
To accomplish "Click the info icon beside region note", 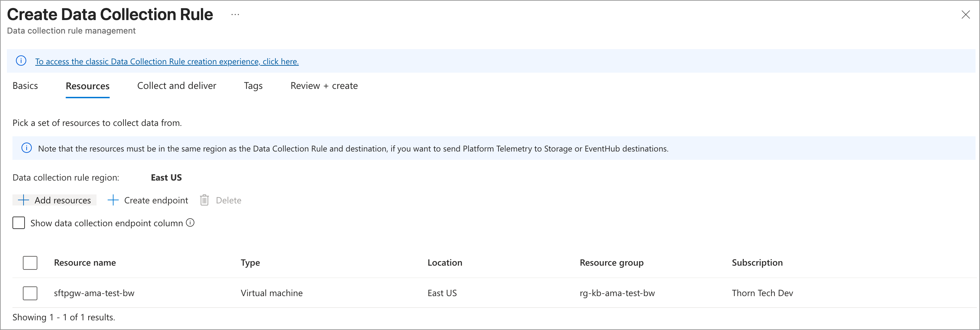I will [27, 148].
